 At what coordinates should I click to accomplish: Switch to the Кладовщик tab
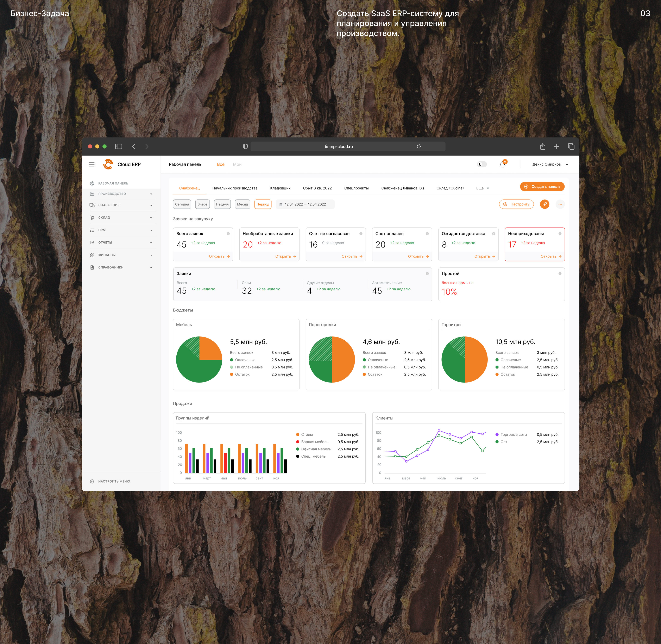pos(280,188)
